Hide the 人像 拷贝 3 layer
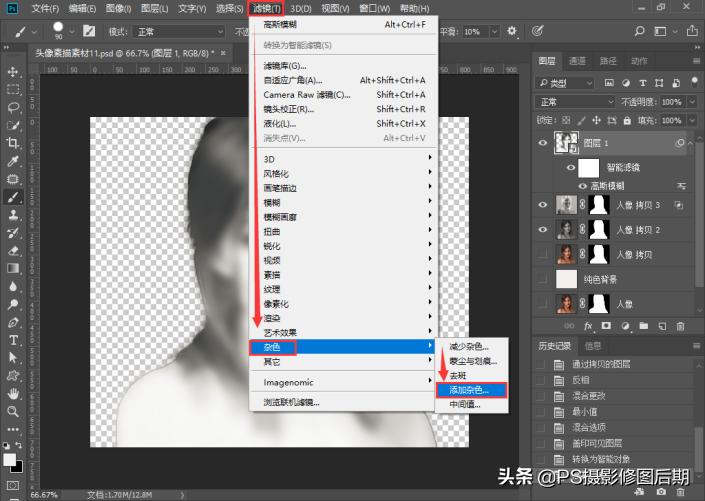The image size is (705, 501). (543, 205)
